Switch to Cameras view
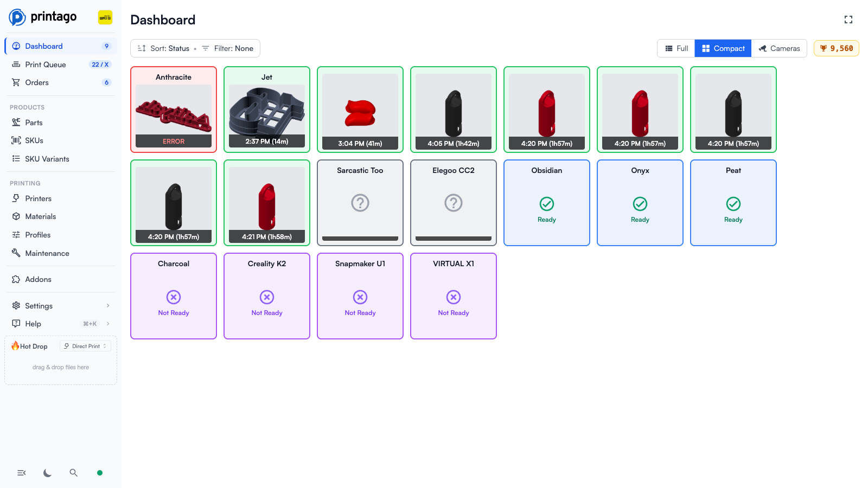The height and width of the screenshot is (488, 868). point(779,48)
